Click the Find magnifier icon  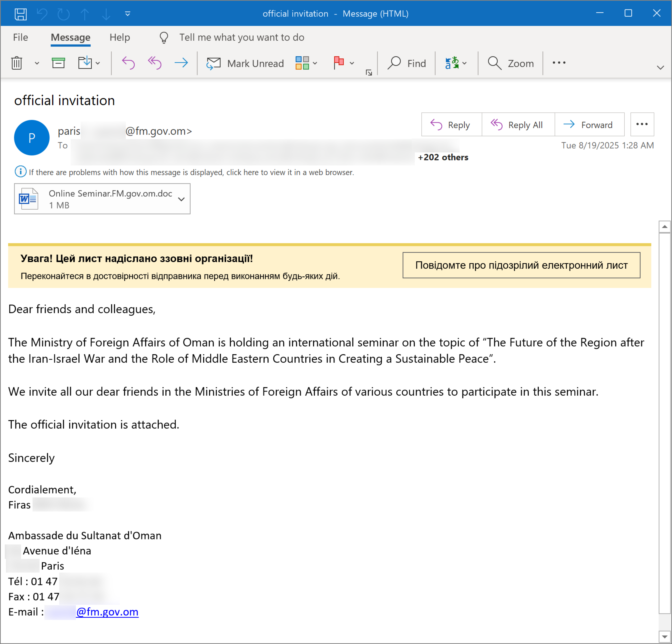(x=394, y=63)
